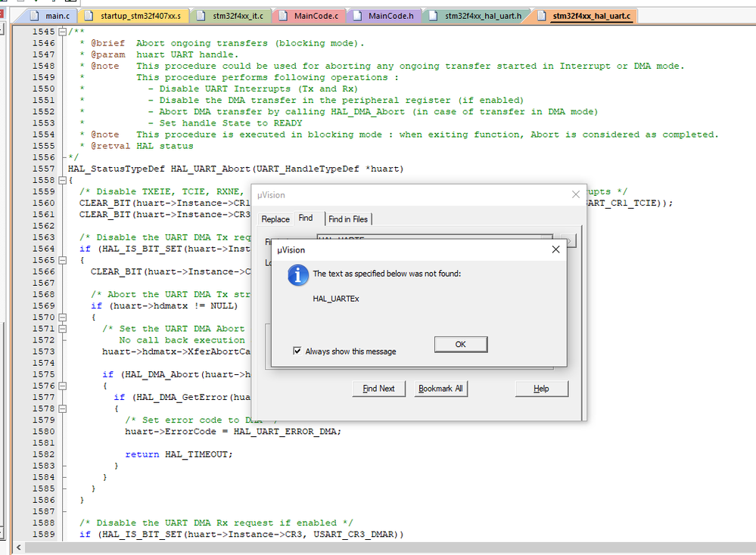This screenshot has width=756, height=555.
Task: Open the Replace tab in Find dialog
Action: click(x=275, y=219)
